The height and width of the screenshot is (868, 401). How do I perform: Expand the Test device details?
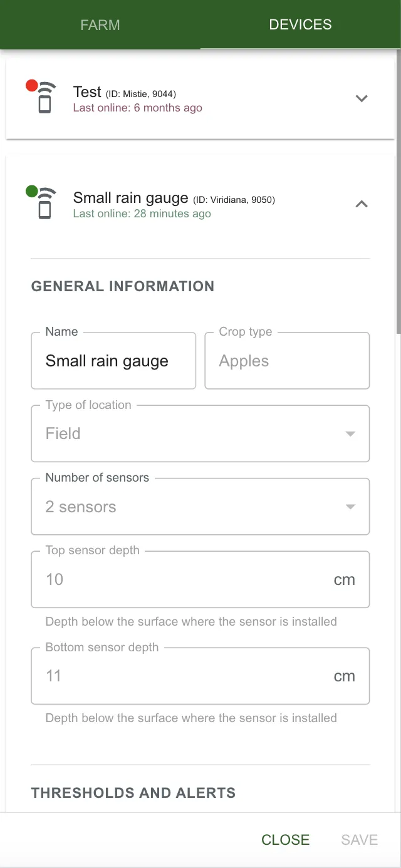[362, 98]
